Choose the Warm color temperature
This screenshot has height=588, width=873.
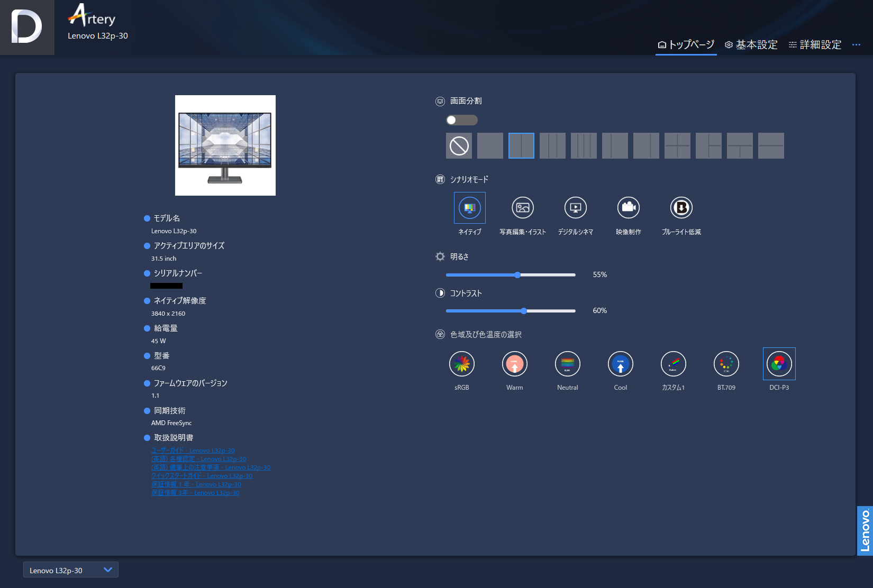514,364
